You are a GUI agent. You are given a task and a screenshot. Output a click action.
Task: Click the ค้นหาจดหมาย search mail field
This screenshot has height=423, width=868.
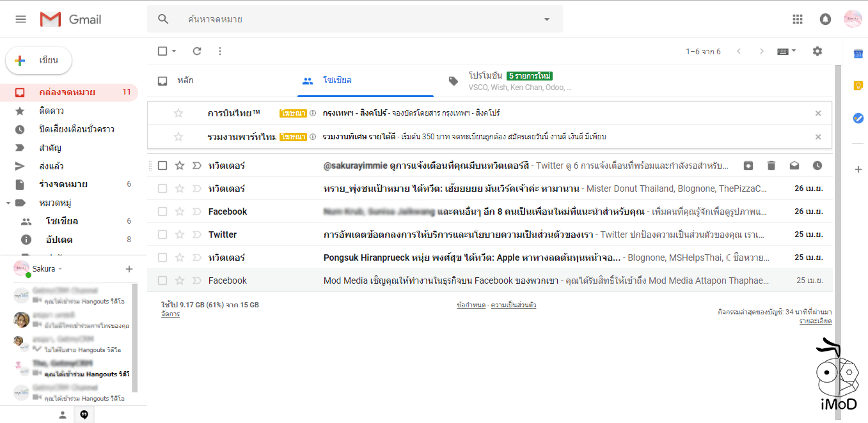[x=358, y=19]
